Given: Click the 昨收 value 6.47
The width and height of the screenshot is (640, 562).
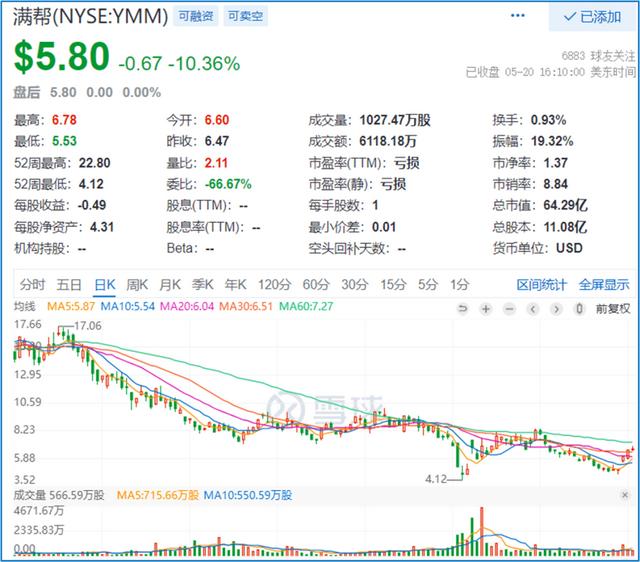Looking at the screenshot, I should click(217, 141).
